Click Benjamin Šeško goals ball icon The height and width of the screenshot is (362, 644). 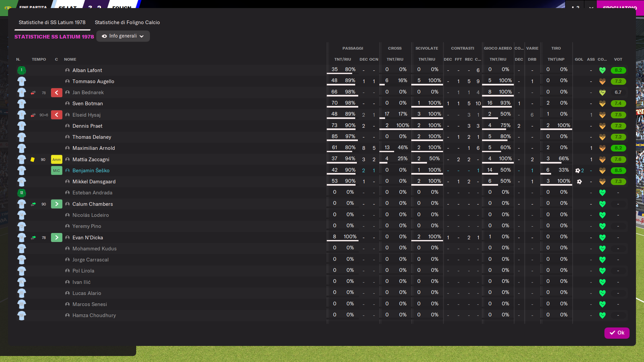click(578, 171)
